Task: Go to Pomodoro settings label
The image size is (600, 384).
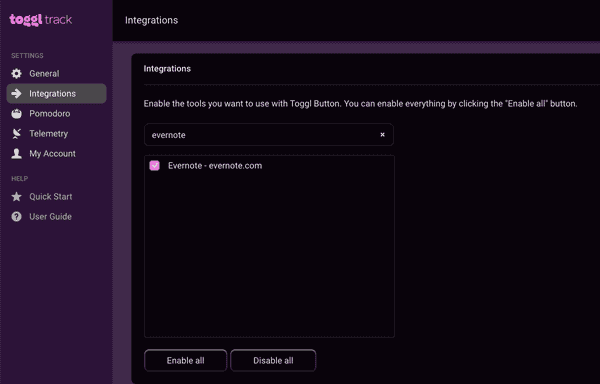Action: 50,114
